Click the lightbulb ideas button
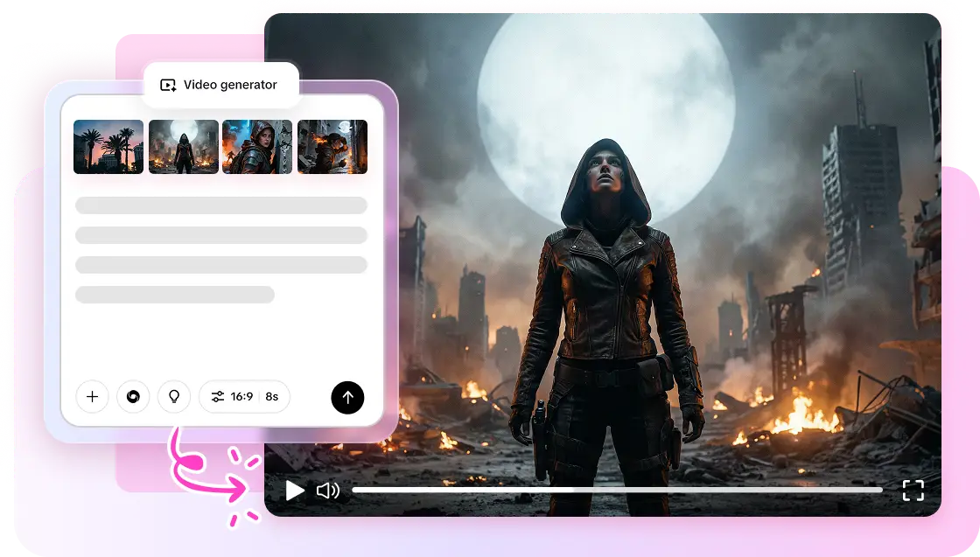This screenshot has width=980, height=557. point(174,396)
